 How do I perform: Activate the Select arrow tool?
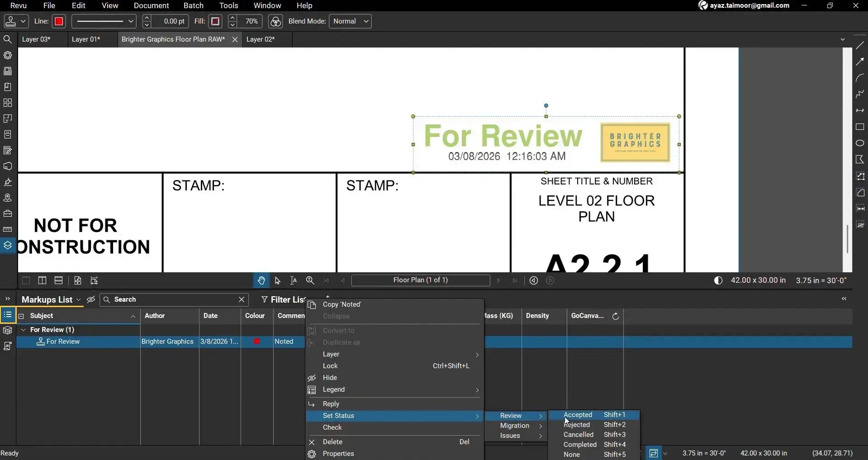278,280
